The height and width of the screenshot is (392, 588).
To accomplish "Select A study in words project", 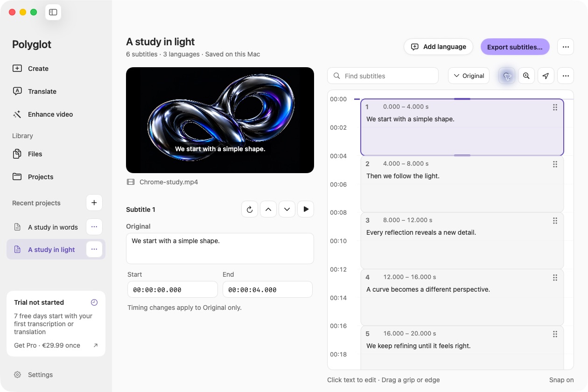I will pyautogui.click(x=53, y=227).
